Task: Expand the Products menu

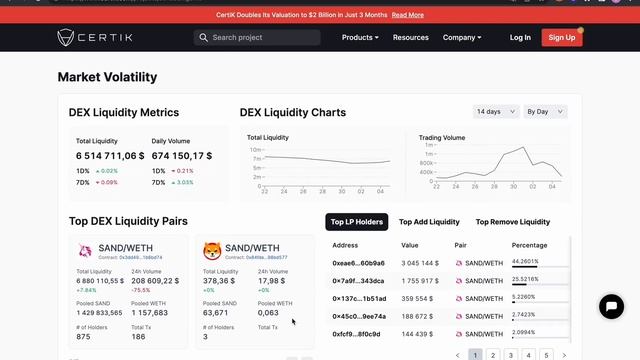Action: [x=360, y=38]
